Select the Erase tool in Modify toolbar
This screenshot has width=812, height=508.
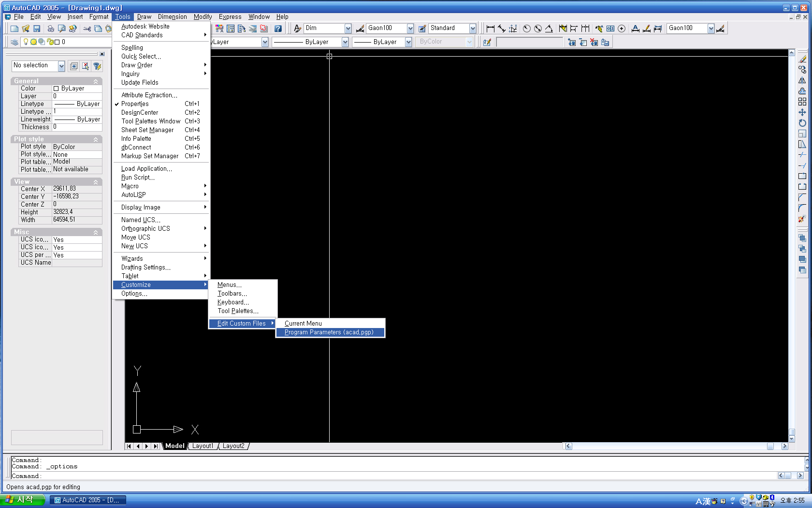802,59
